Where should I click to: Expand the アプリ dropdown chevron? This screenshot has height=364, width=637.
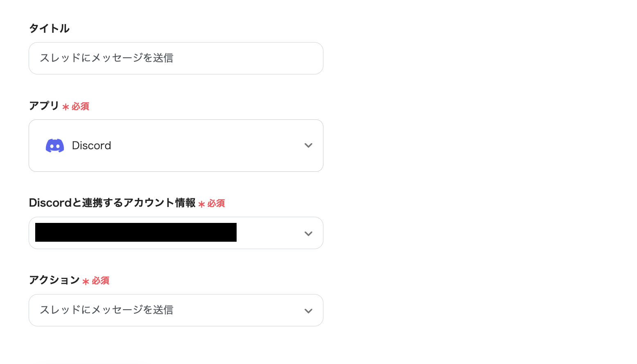click(308, 146)
